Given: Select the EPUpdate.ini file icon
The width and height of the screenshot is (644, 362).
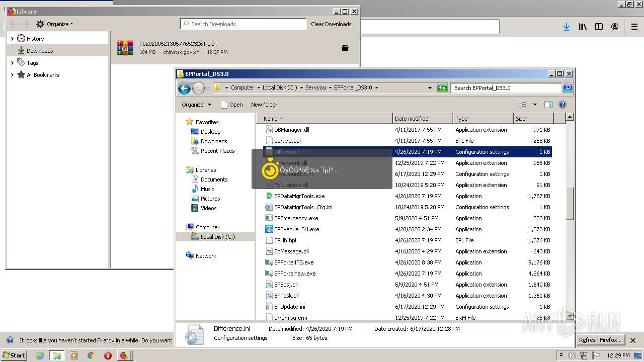Looking at the screenshot, I should coord(269,307).
